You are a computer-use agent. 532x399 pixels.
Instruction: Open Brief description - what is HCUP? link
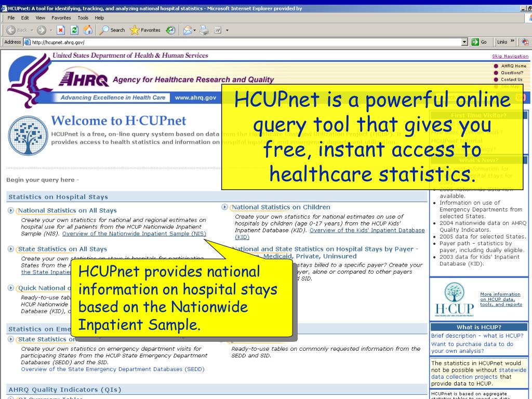[x=477, y=336]
